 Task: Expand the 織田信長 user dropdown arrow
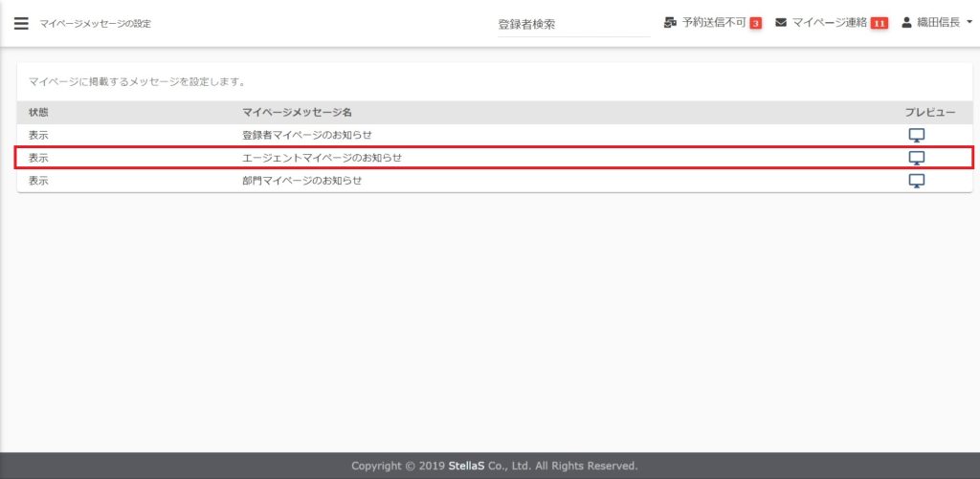[969, 23]
